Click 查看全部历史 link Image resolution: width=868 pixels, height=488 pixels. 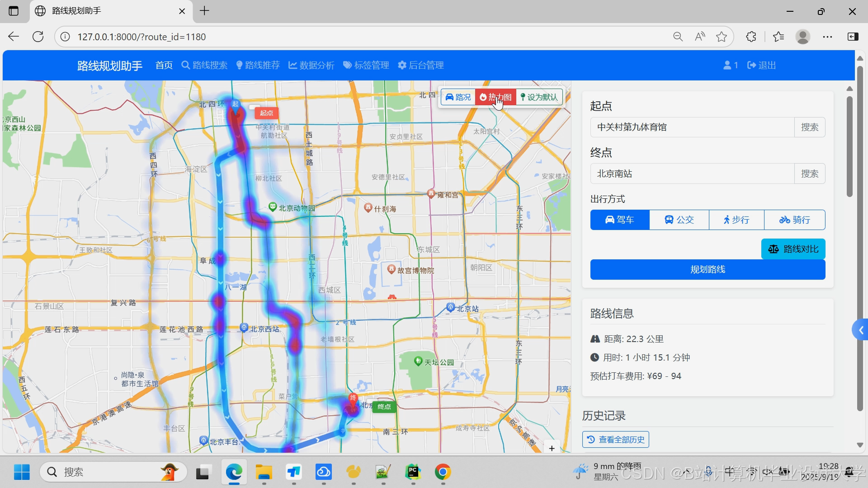(616, 440)
